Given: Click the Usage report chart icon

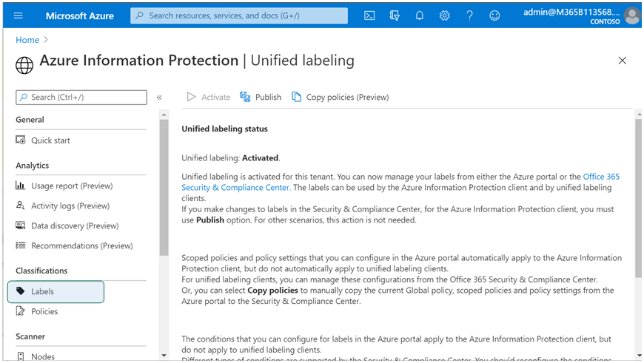Looking at the screenshot, I should pyautogui.click(x=21, y=186).
